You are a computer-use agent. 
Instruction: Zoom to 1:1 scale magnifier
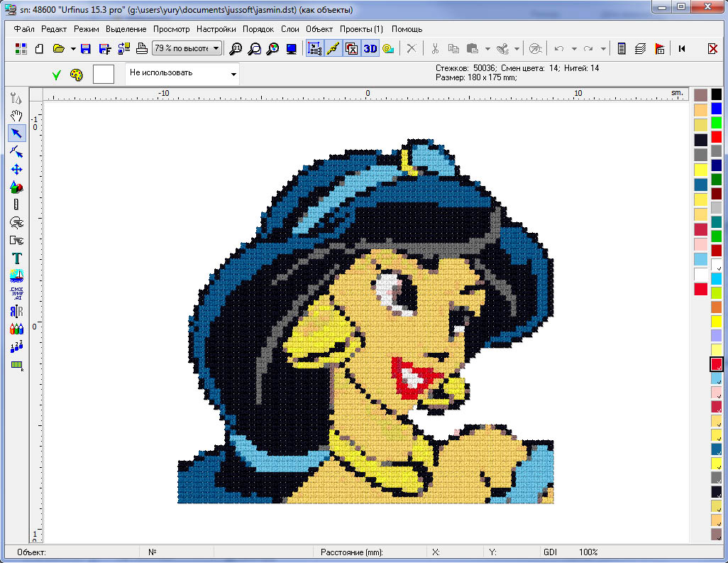236,48
